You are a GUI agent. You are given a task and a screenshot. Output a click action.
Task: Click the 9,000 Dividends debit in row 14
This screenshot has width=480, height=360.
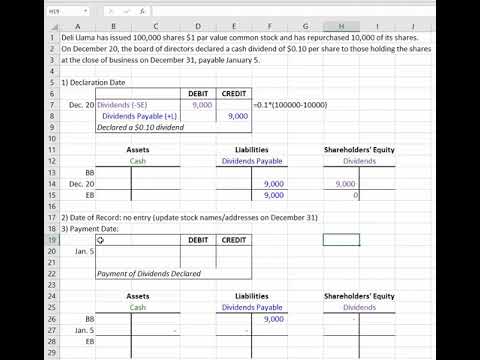click(x=345, y=184)
